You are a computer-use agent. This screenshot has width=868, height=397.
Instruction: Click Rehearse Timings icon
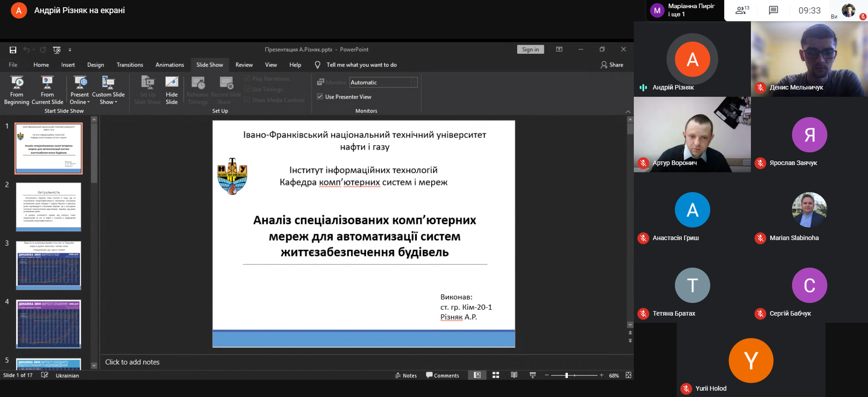(198, 90)
